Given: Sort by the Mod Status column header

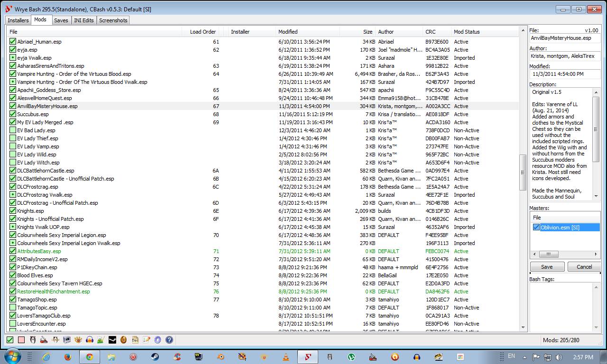Looking at the screenshot, I should [x=467, y=32].
